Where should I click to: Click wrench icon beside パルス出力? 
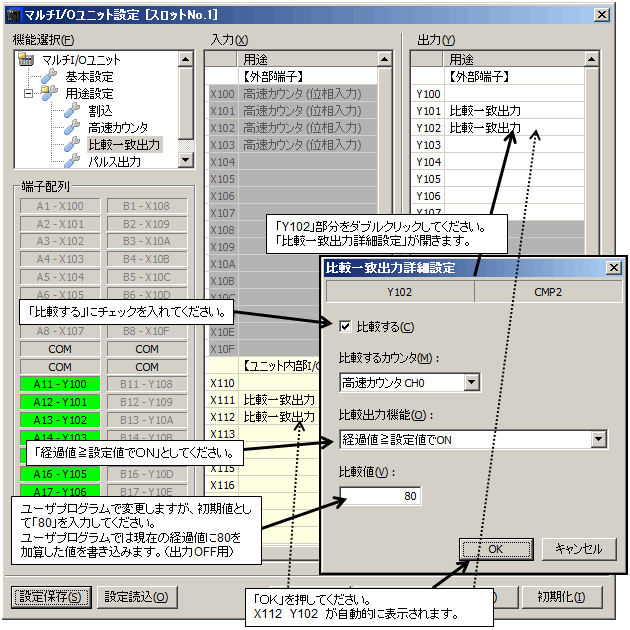71,162
